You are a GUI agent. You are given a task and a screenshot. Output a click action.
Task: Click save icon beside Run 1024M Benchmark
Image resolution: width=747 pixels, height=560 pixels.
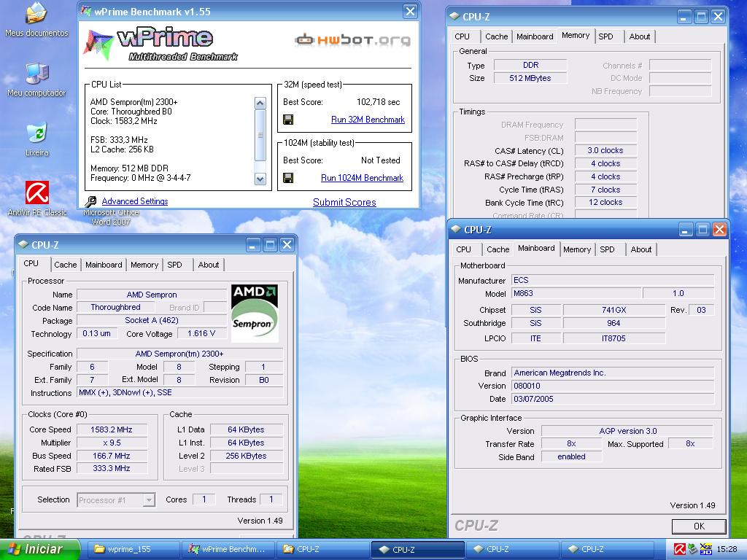click(288, 178)
